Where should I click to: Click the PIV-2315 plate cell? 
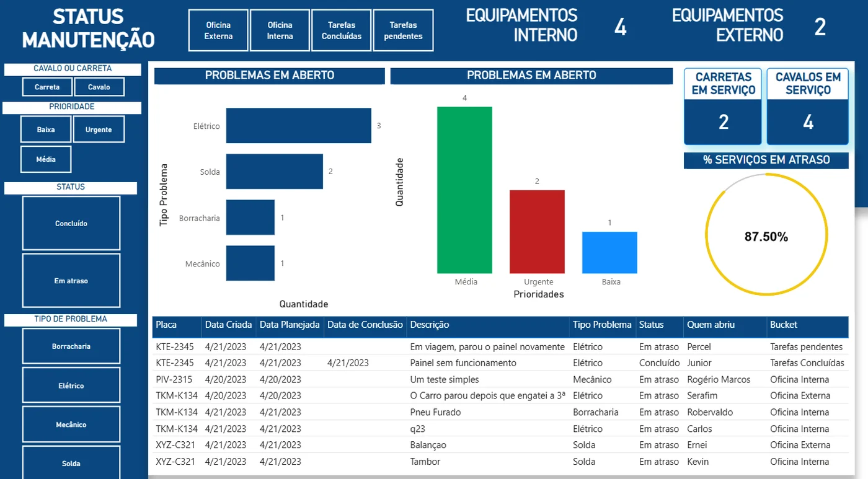point(174,379)
